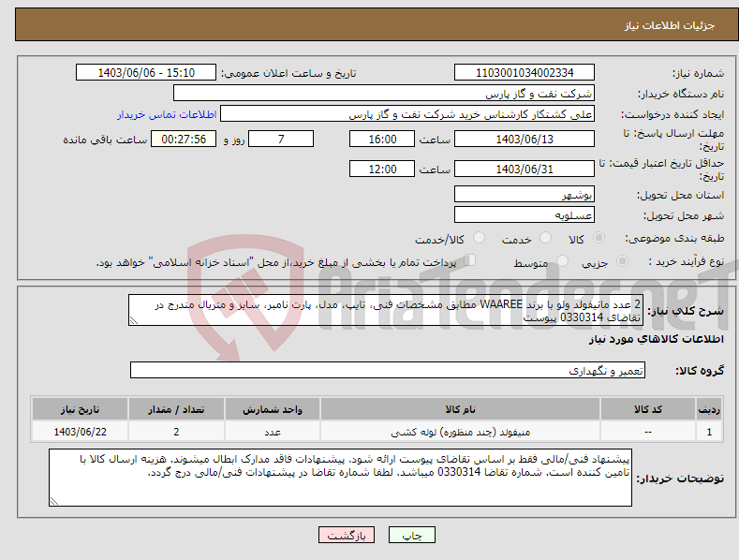
Task: Select the متوسط purchase type radio
Action: (562, 260)
